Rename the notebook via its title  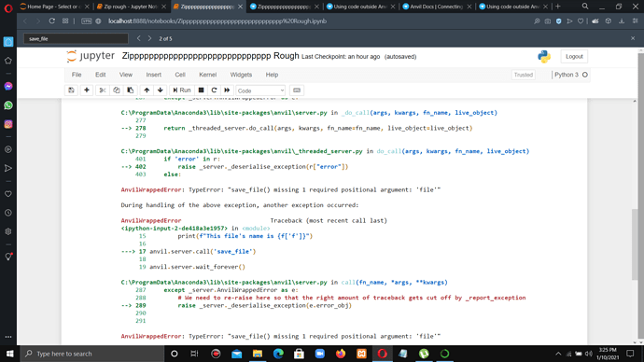(x=210, y=56)
